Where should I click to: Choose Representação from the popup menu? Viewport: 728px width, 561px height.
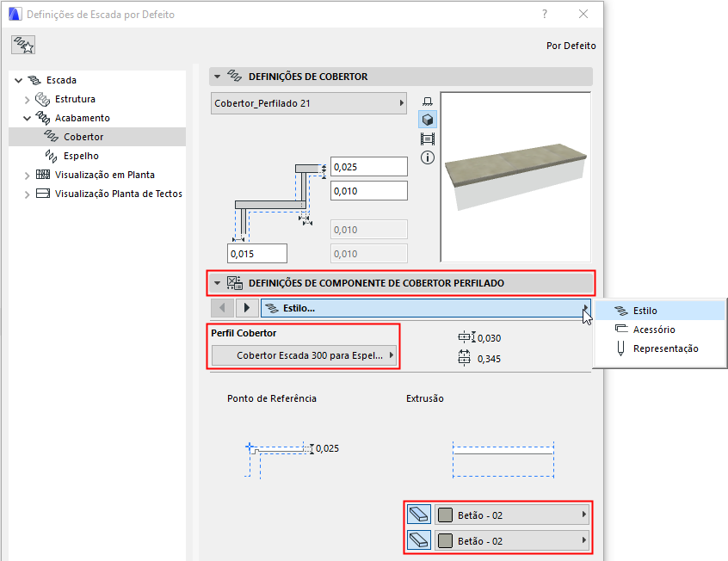point(659,348)
